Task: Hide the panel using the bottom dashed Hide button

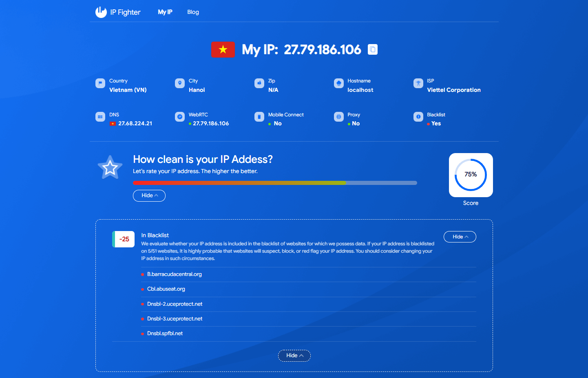Action: pos(294,356)
